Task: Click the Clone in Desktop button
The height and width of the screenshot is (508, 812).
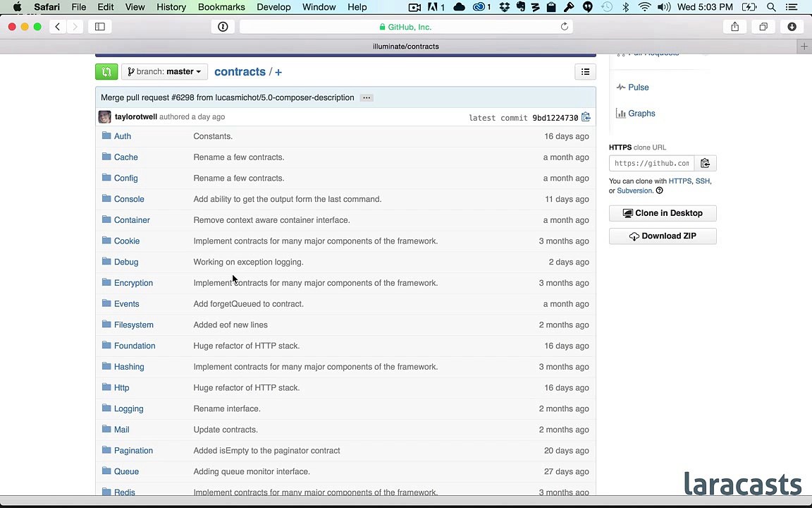Action: [x=663, y=213]
